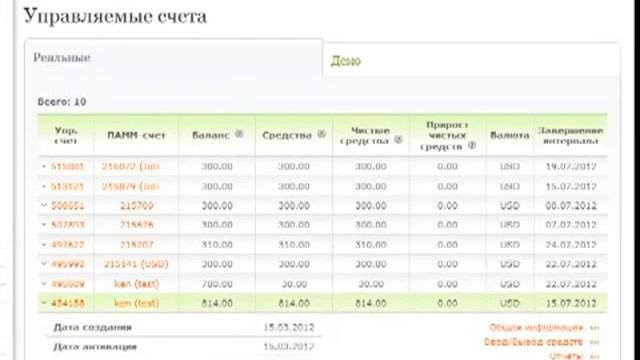The image size is (640, 360).
Task: Open managed account link in 700.00 balance row
Action: (67, 284)
